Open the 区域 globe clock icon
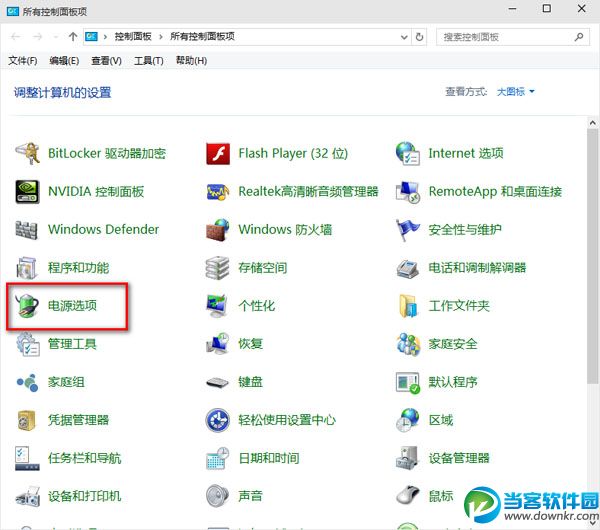This screenshot has height=530, width=600. 408,420
